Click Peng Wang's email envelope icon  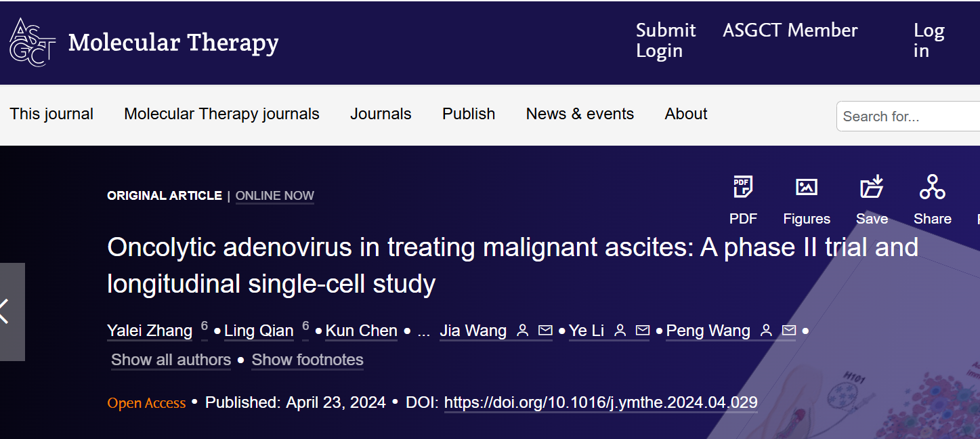point(789,331)
